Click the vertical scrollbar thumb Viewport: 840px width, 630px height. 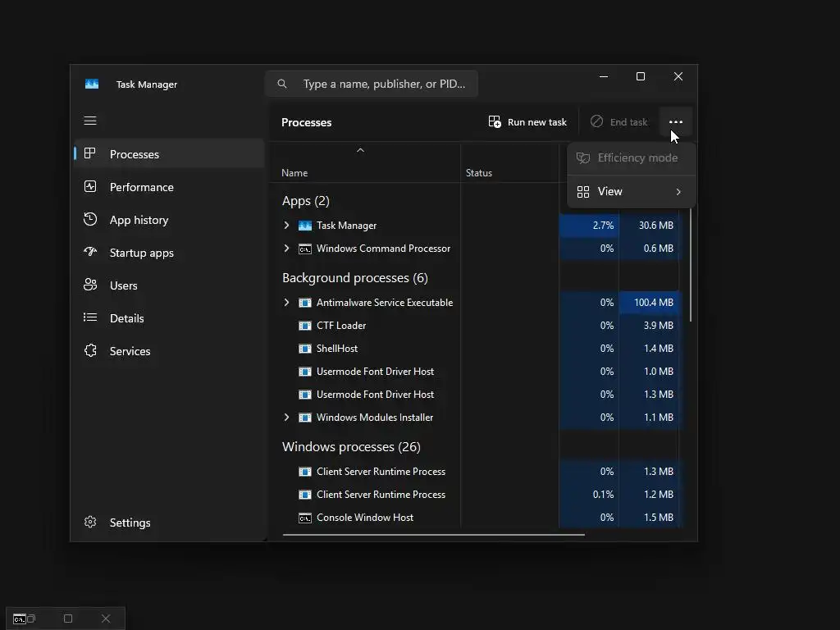pyautogui.click(x=691, y=265)
